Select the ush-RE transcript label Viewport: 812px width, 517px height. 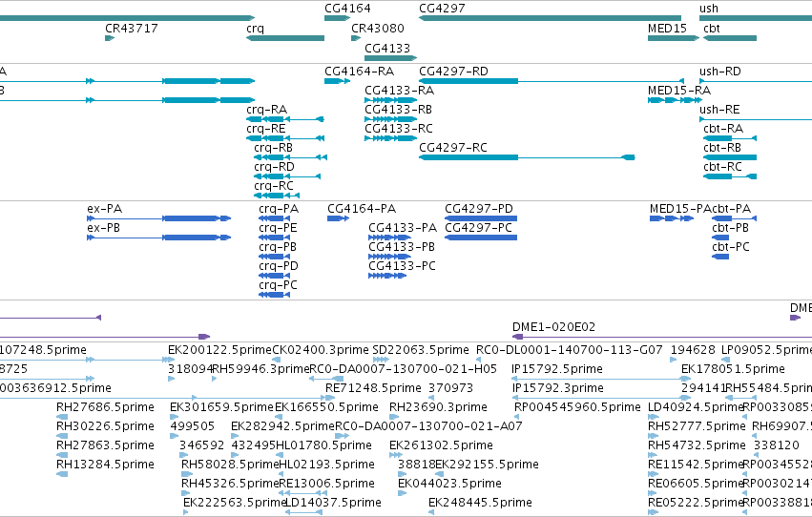pos(719,109)
